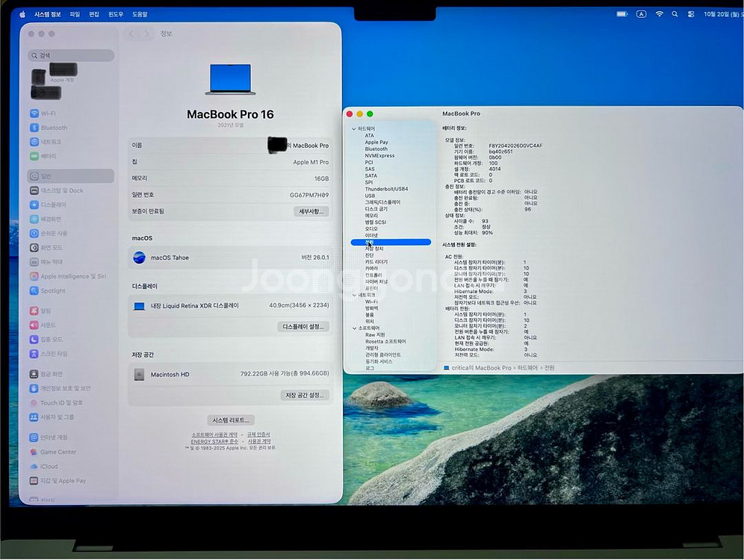Screen dimensions: 744x560
Task: Open Spotlight settings from the sidebar
Action: tap(52, 290)
